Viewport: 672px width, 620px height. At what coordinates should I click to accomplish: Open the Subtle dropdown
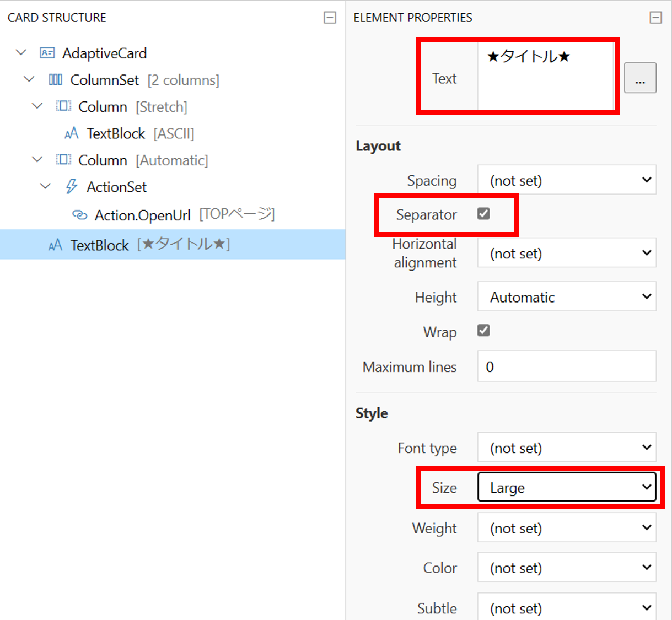tap(567, 606)
